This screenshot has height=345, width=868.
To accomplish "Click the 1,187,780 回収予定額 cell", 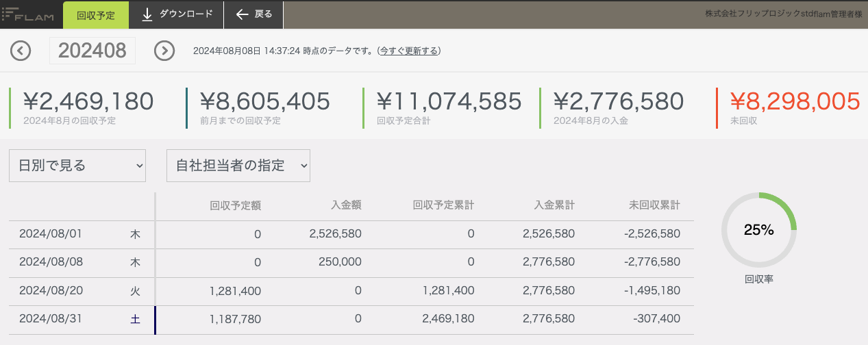I will 235,320.
